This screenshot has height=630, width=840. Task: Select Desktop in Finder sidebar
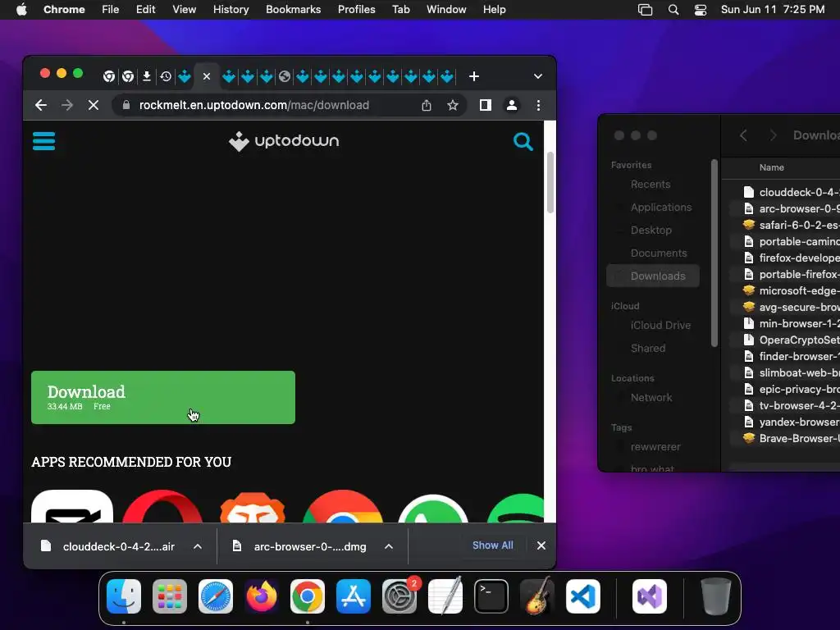[x=651, y=231]
